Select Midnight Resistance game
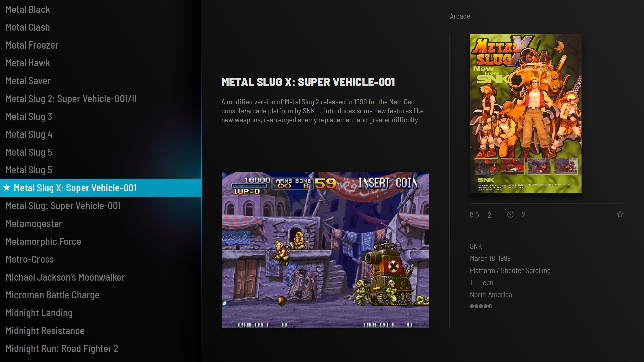 pos(101,331)
